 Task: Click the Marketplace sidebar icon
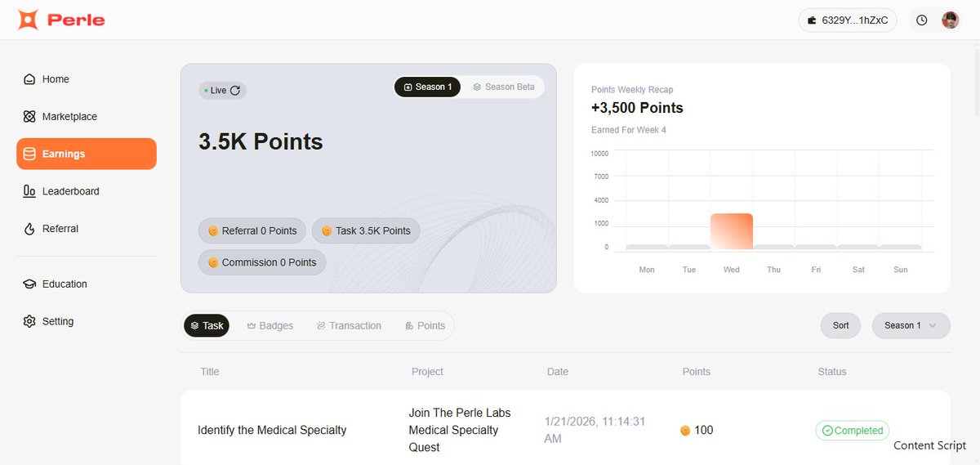[x=29, y=117]
